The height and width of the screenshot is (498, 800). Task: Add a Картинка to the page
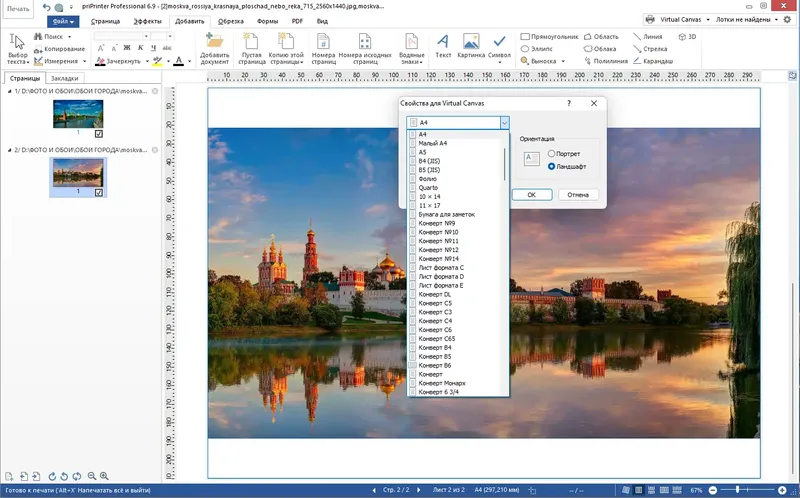tap(470, 45)
